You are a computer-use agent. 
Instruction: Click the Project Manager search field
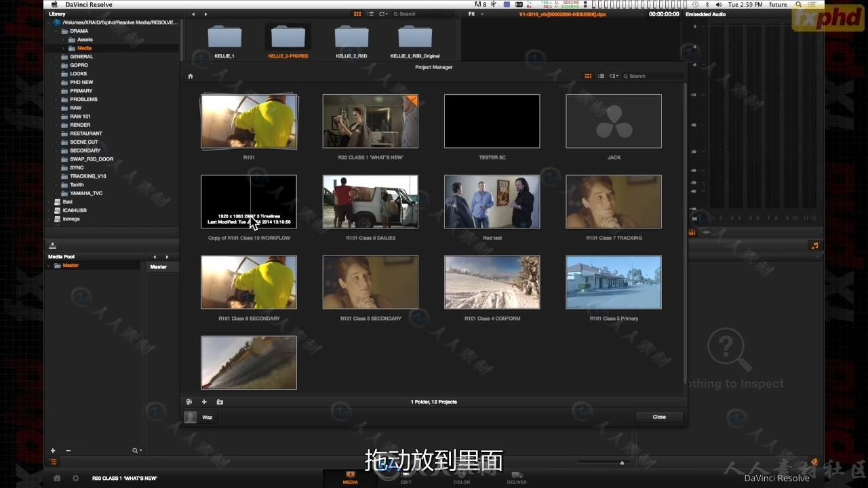(652, 76)
